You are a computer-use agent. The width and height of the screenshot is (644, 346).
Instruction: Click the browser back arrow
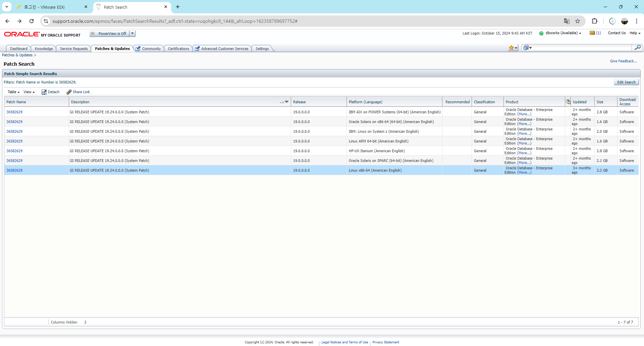(x=7, y=21)
